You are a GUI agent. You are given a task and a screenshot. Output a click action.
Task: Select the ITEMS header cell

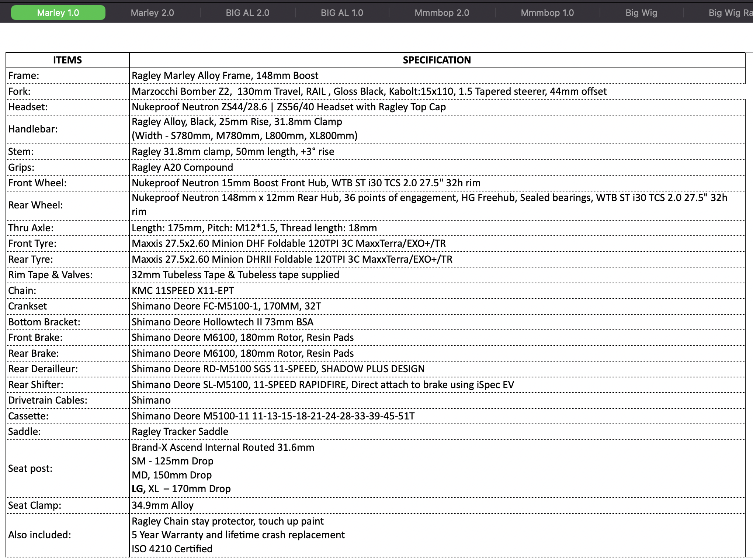pyautogui.click(x=67, y=60)
